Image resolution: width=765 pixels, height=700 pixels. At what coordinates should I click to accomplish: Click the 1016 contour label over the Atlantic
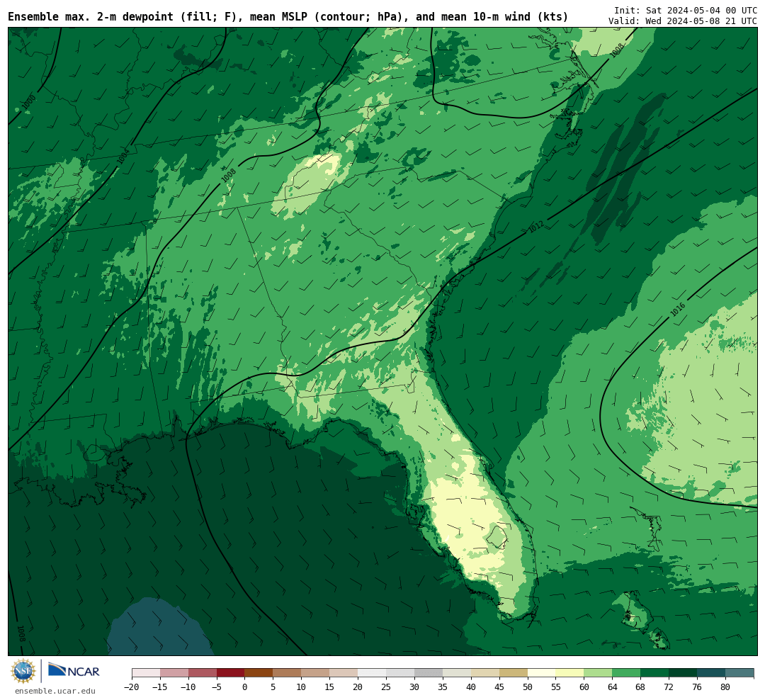point(678,309)
